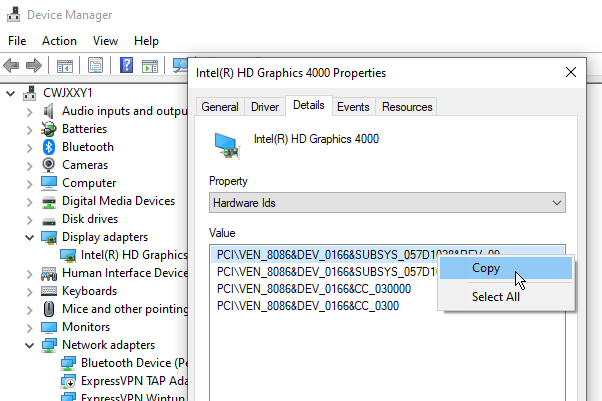602x401 pixels.
Task: Open the Action menu
Action: point(59,41)
